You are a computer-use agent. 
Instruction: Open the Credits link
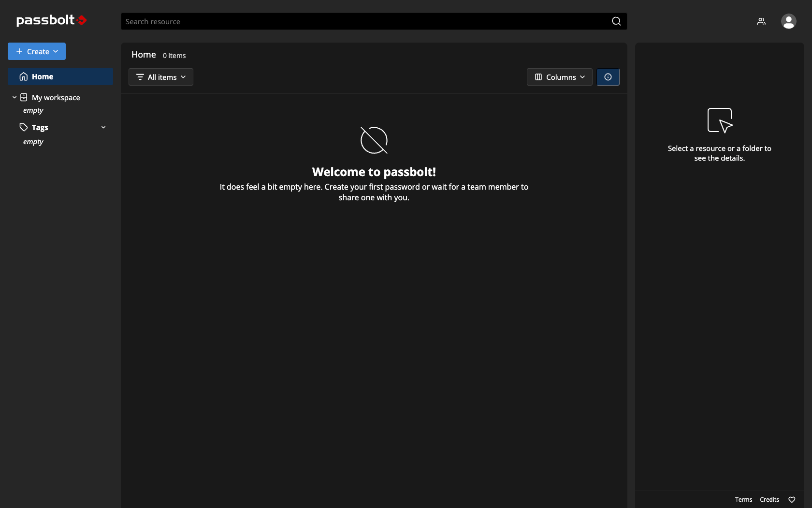tap(769, 500)
